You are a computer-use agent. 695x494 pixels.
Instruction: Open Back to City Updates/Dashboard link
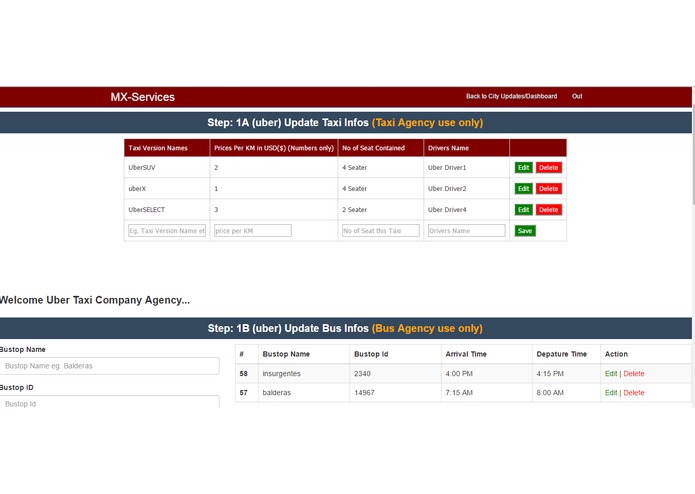(x=511, y=96)
